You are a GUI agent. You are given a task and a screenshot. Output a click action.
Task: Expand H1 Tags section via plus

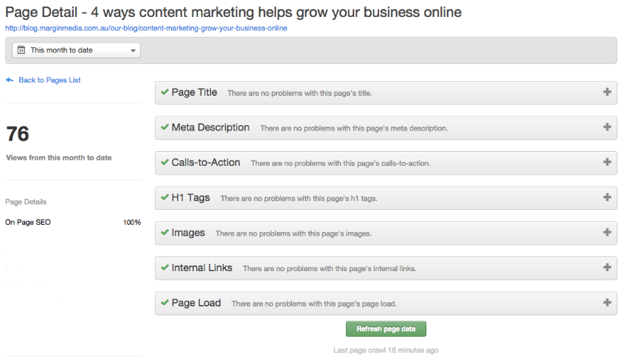607,197
